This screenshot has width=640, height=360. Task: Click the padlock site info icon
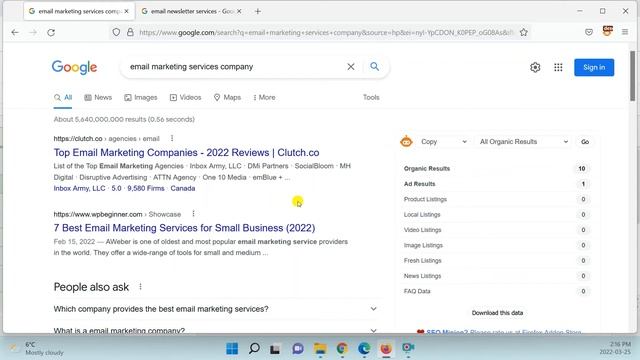[x=130, y=32]
